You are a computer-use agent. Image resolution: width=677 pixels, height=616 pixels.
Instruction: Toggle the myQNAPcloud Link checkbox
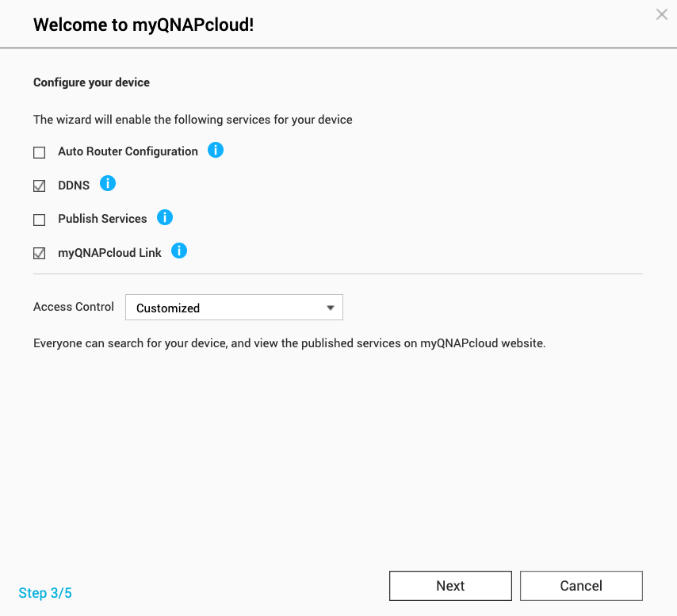pos(40,254)
